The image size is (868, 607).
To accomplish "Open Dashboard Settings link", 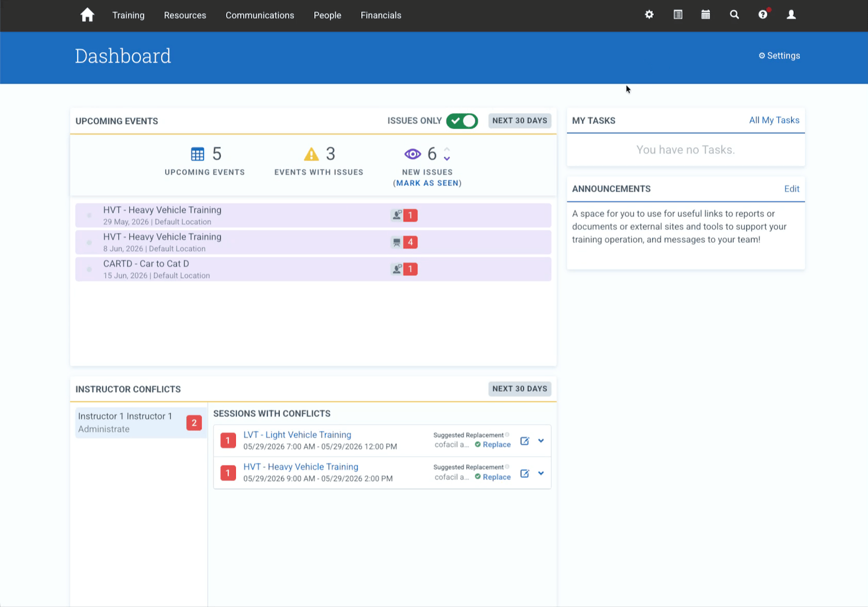I will 779,56.
